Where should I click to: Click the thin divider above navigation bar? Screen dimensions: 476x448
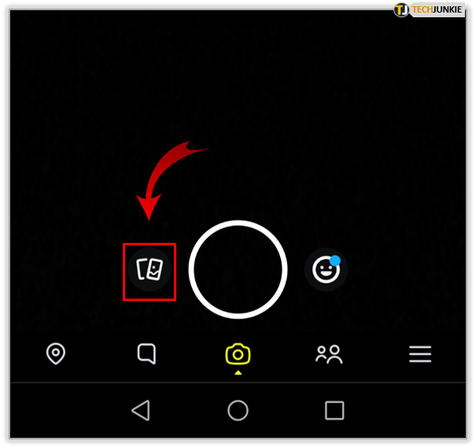pyautogui.click(x=238, y=383)
